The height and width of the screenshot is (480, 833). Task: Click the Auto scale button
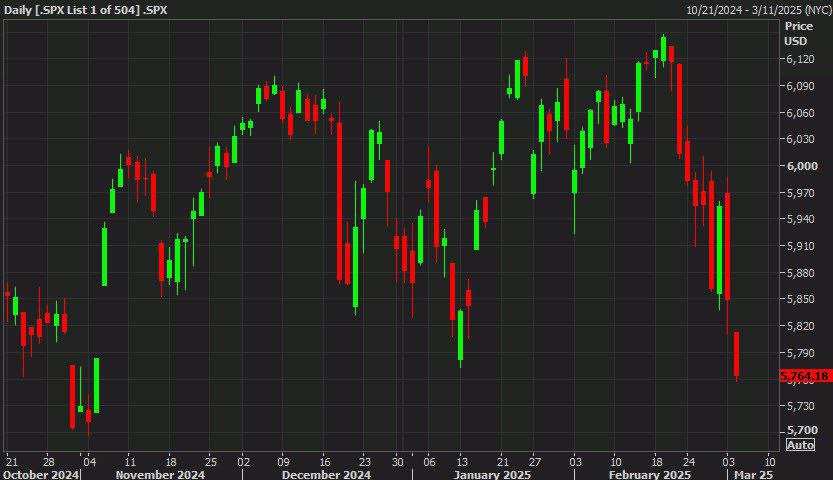pos(800,444)
